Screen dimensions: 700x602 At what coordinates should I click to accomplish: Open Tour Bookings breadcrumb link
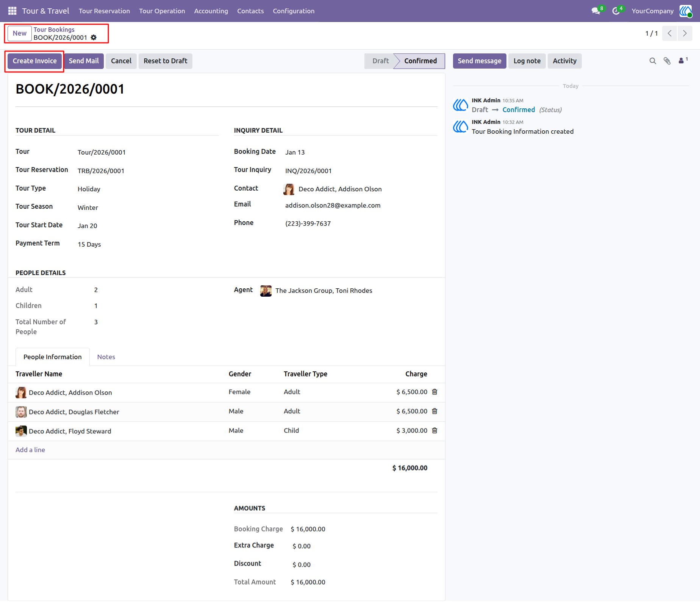pyautogui.click(x=54, y=30)
